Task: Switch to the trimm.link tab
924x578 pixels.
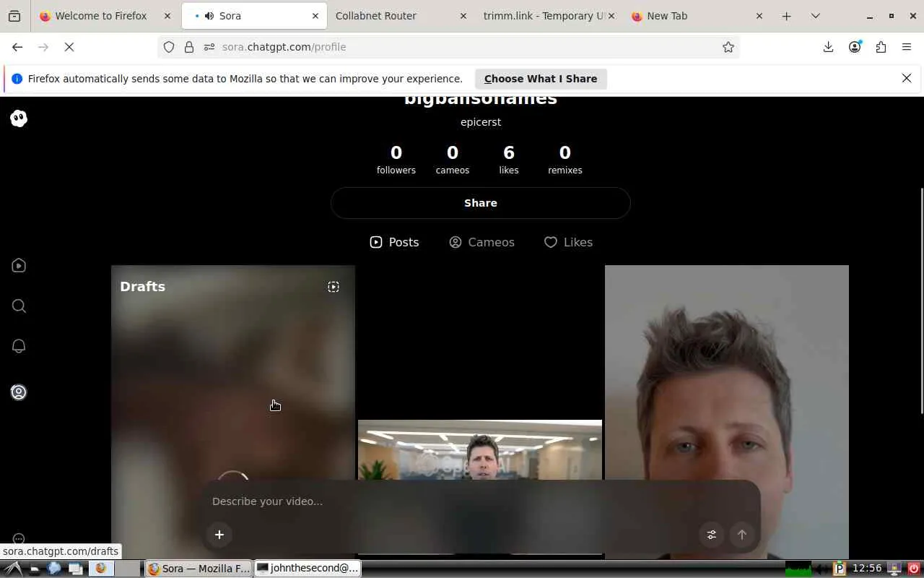Action: coord(549,16)
